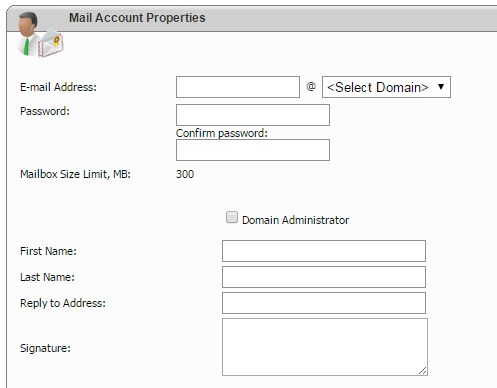Screen dimensions: 497x388
Task: Open the Select Domain dropdown
Action: coord(386,87)
